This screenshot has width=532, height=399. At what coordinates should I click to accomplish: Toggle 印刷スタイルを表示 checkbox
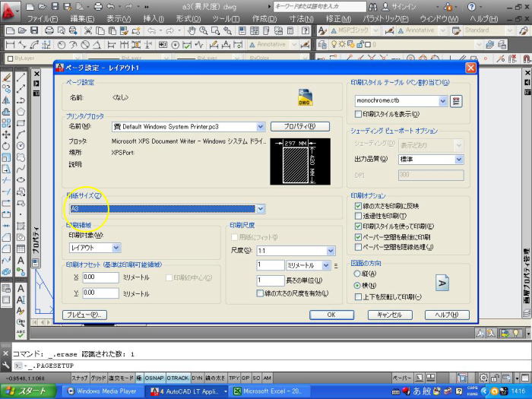click(358, 114)
